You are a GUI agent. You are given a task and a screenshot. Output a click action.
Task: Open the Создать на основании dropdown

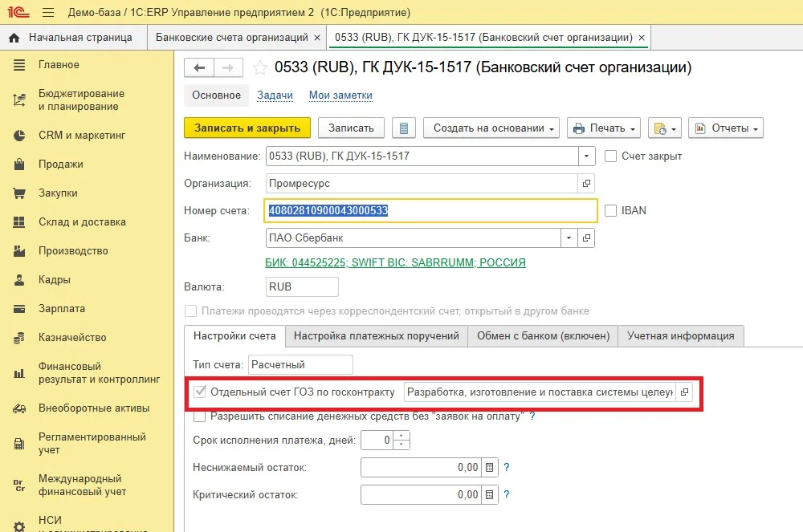[491, 128]
